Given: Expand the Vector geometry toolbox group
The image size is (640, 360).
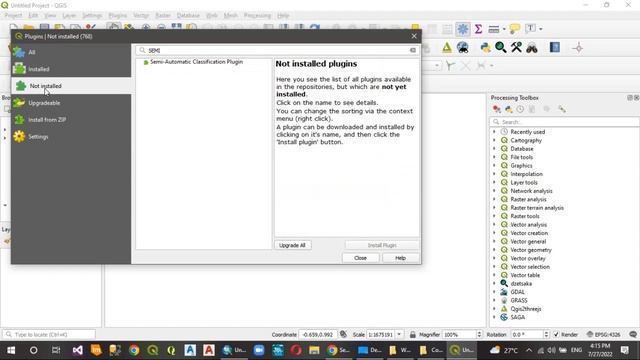Looking at the screenshot, I should pos(494,250).
